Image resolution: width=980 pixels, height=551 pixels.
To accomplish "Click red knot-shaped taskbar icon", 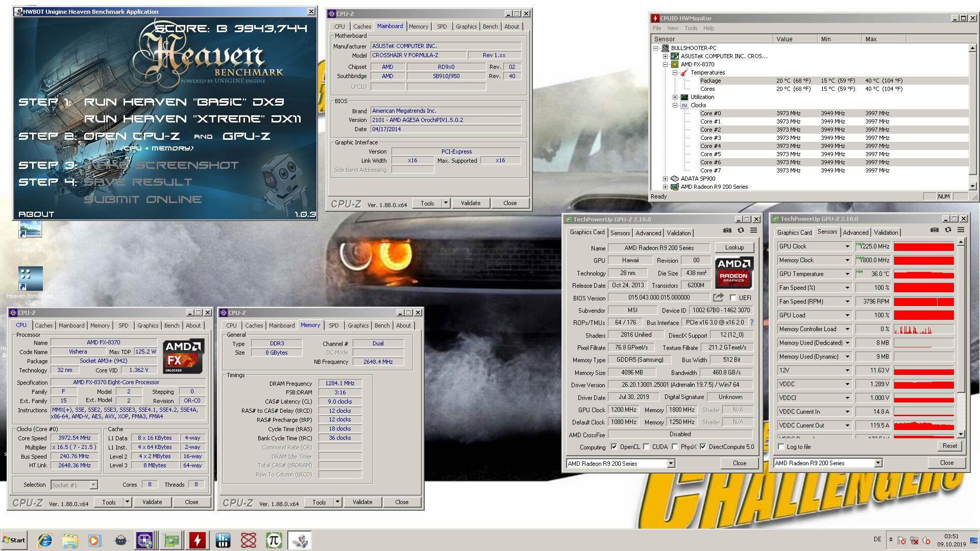I will tap(249, 540).
